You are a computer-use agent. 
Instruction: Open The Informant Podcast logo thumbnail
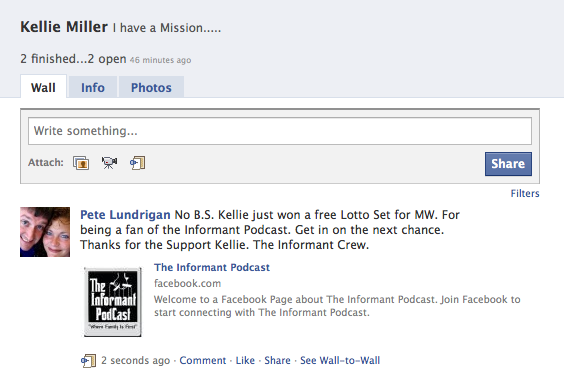coord(113,302)
